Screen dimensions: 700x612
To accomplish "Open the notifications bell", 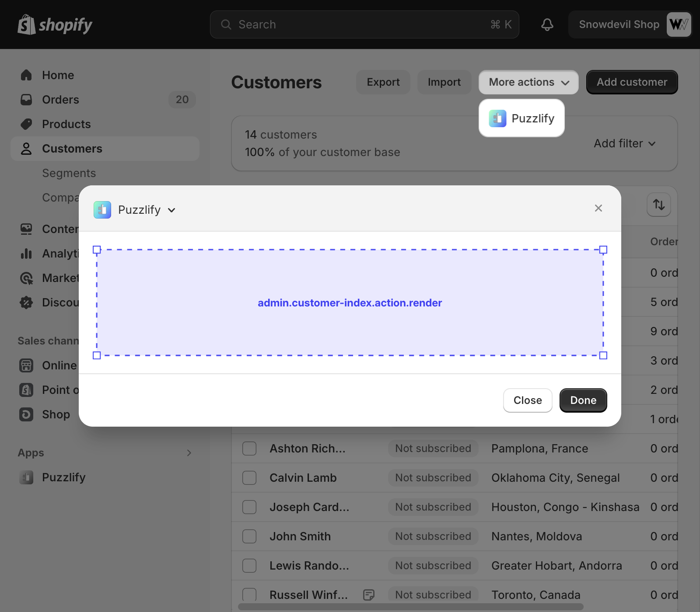I will [x=547, y=24].
